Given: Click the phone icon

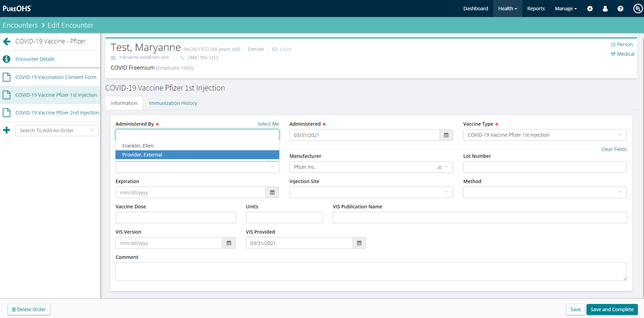Looking at the screenshot, I should click(x=183, y=58).
